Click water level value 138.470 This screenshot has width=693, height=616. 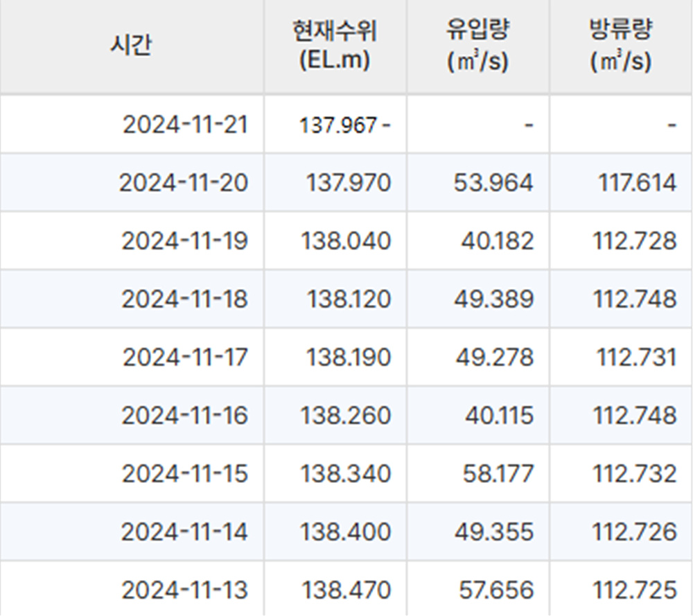tap(346, 590)
